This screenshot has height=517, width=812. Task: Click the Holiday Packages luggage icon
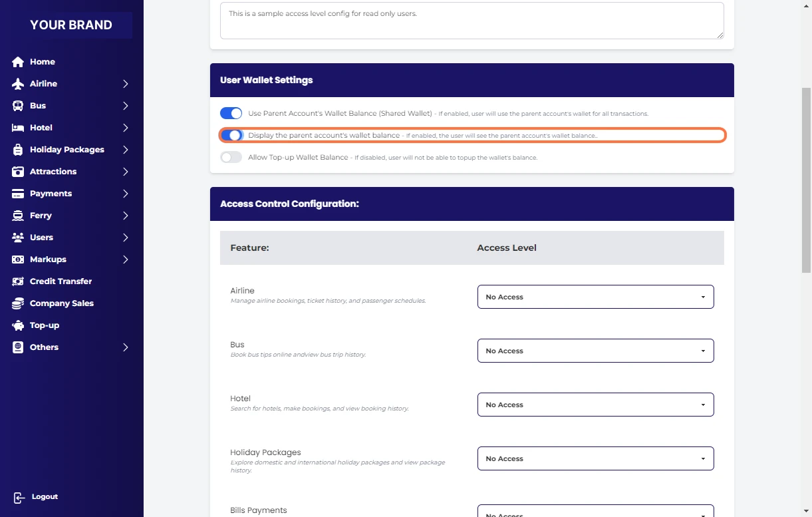tap(18, 150)
